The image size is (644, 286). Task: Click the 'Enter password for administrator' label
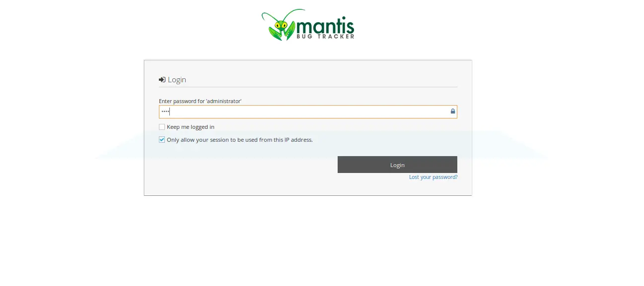200,101
